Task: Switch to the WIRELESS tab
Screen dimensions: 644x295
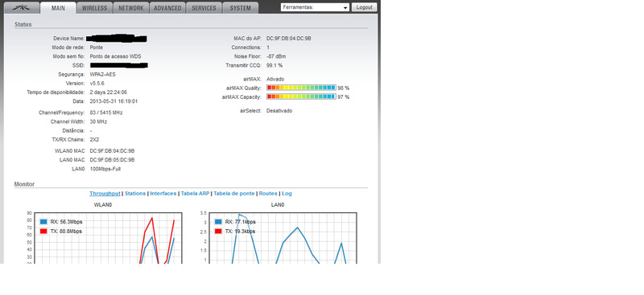Action: pos(94,8)
